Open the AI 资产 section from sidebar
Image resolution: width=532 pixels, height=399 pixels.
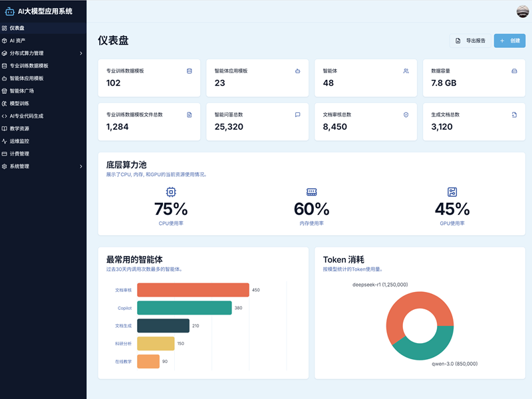click(20, 41)
